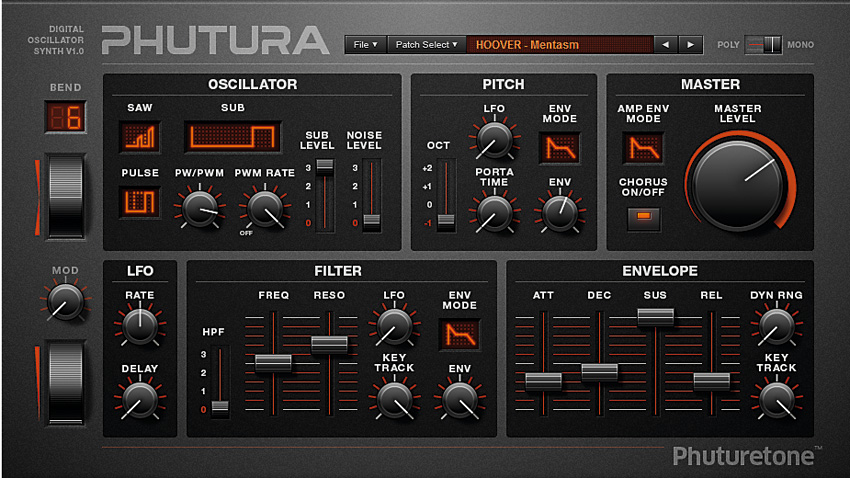850x478 pixels.
Task: Click the HPF slider handle
Action: 220,406
